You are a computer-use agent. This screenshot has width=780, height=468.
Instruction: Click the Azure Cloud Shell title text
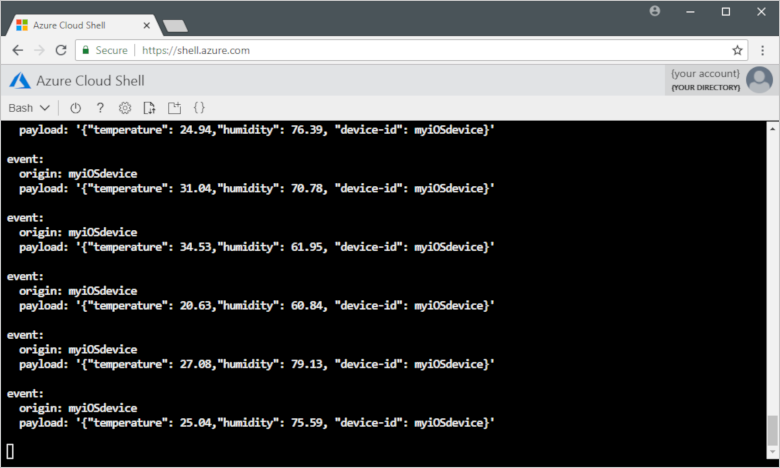pyautogui.click(x=90, y=81)
